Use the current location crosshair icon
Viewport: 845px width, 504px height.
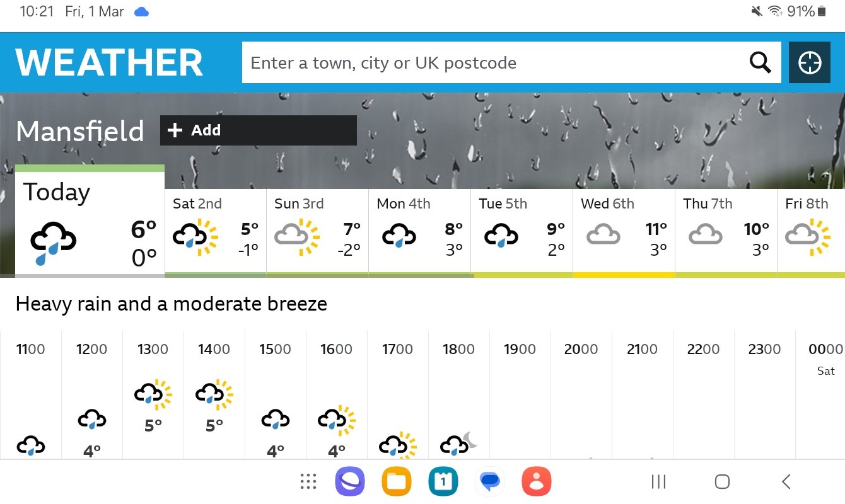pyautogui.click(x=810, y=62)
